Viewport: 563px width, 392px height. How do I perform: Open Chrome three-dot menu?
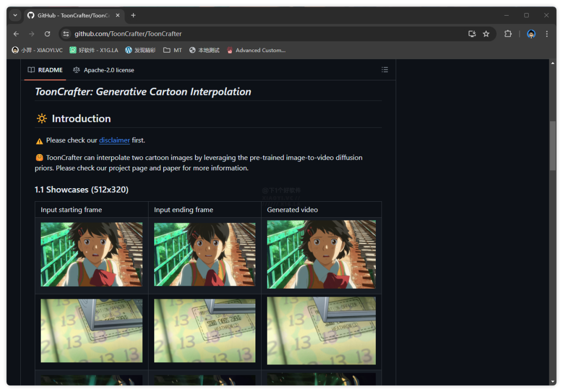[547, 34]
